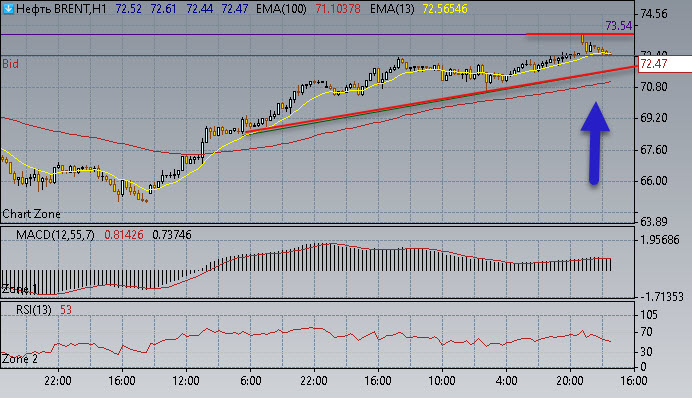Screen dimensions: 692x398
Task: Click the 6:00 time axis label
Action: pyautogui.click(x=251, y=381)
